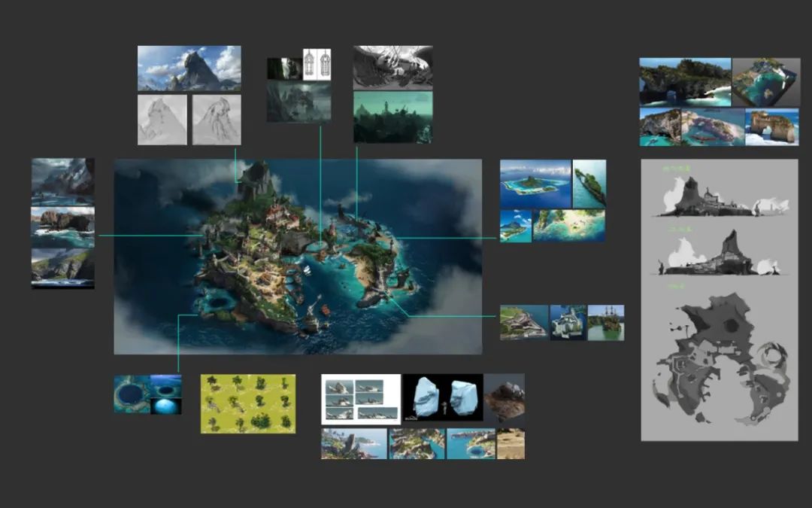
Task: Select the white island castle reference
Action: point(568,322)
